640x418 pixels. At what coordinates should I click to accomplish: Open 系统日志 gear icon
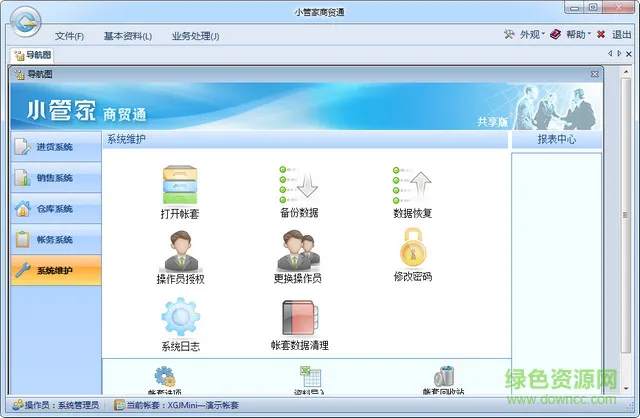click(180, 317)
